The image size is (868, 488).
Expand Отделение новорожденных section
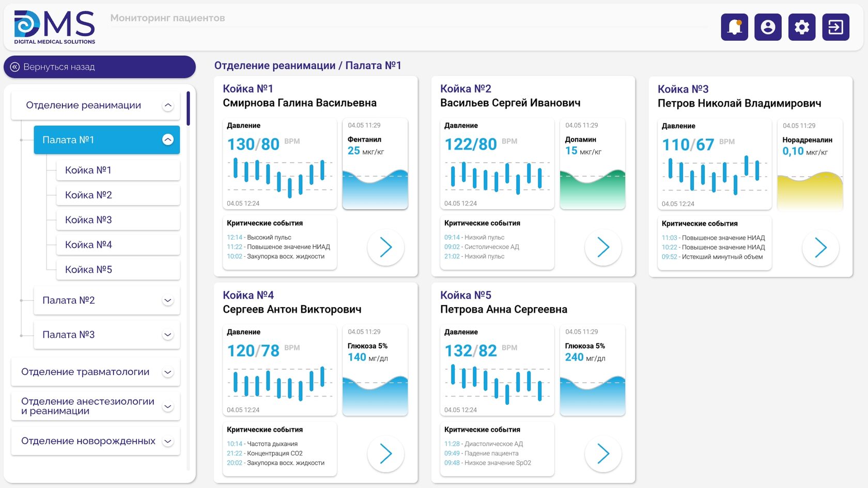click(x=168, y=442)
